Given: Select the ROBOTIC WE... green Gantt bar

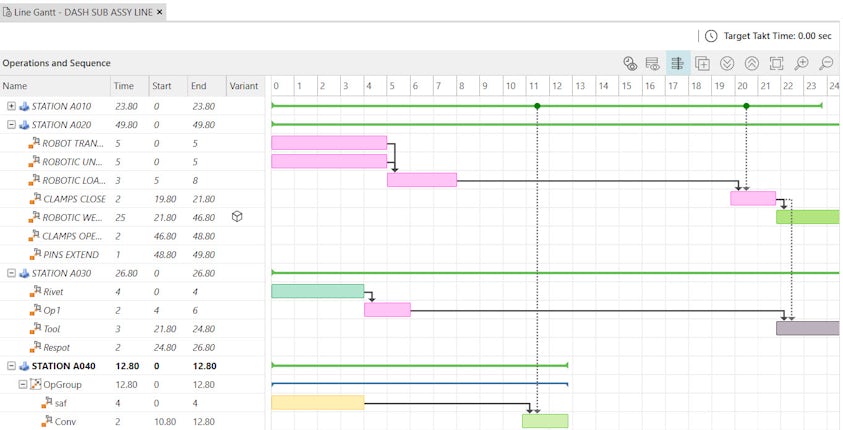Looking at the screenshot, I should click(x=808, y=217).
